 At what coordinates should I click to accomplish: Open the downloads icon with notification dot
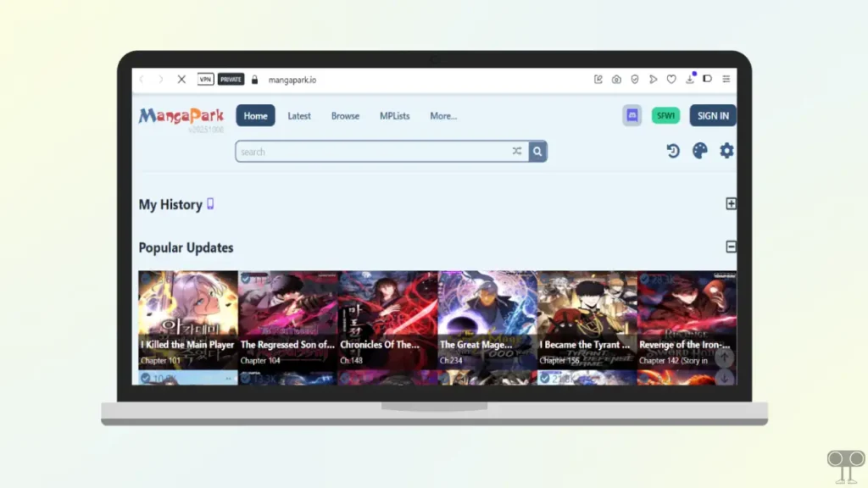pos(688,79)
